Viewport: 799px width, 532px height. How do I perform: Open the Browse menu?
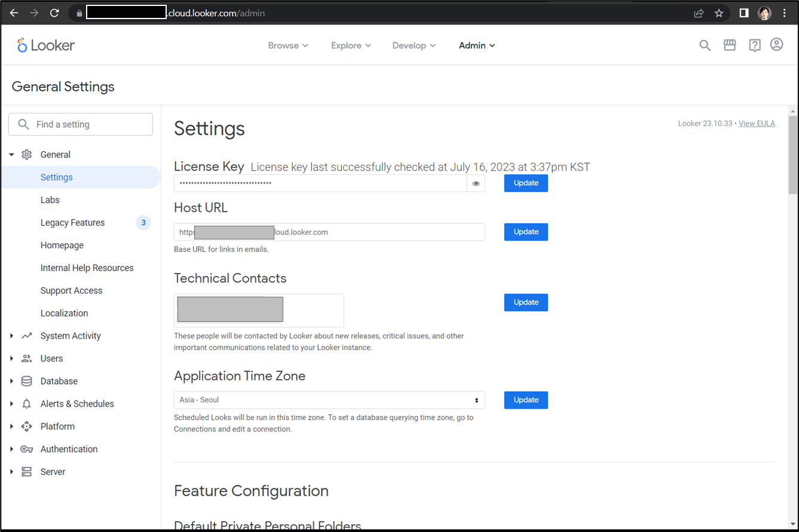pos(288,45)
